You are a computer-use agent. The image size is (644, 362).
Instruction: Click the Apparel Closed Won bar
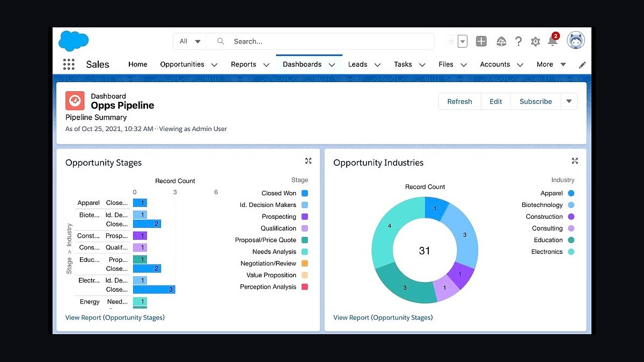[x=140, y=203]
